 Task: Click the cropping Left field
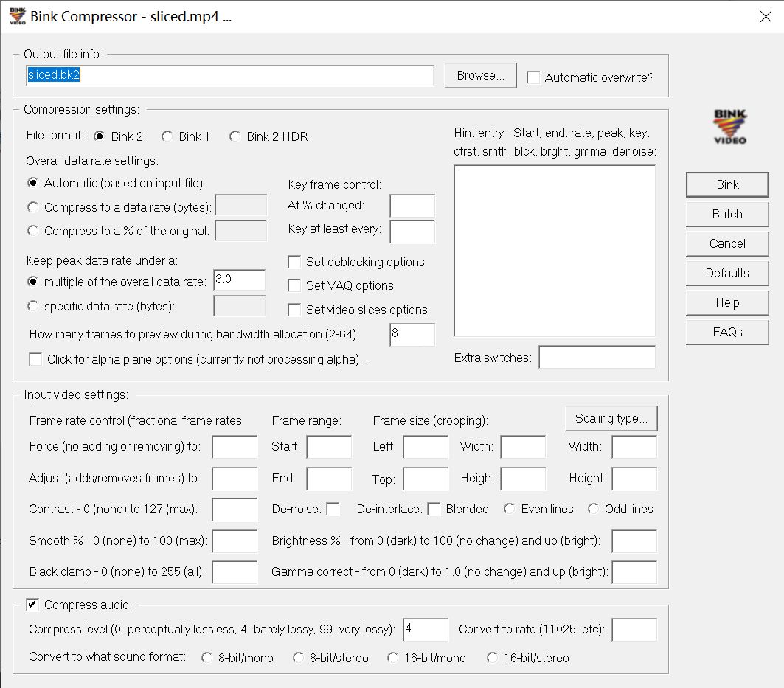pyautogui.click(x=426, y=447)
